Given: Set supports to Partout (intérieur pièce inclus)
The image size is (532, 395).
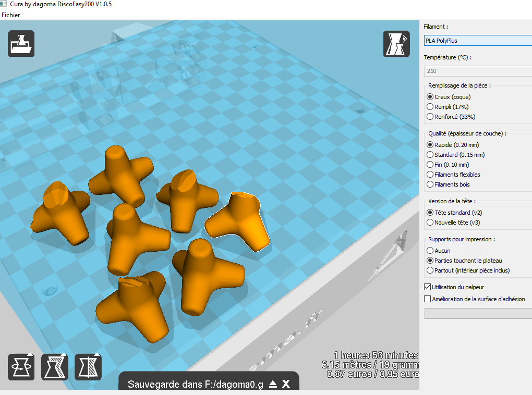Looking at the screenshot, I should point(468,270).
